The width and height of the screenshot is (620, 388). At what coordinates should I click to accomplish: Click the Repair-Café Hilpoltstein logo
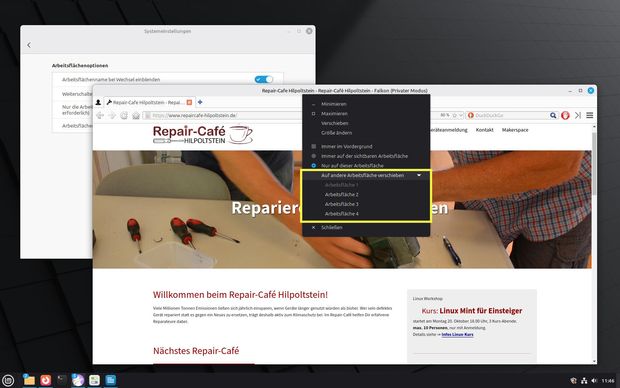tap(202, 134)
